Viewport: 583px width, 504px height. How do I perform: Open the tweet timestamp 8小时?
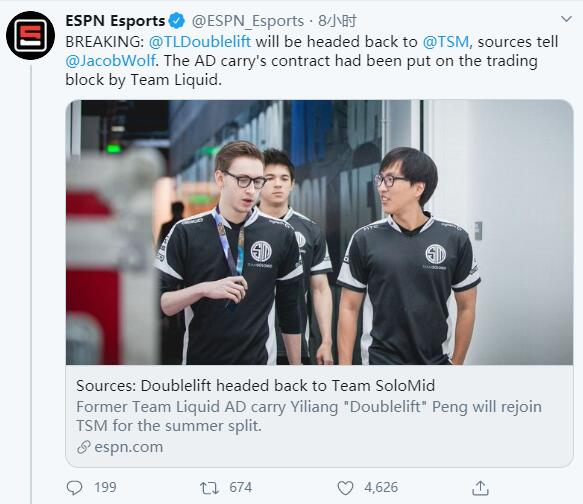(338, 21)
